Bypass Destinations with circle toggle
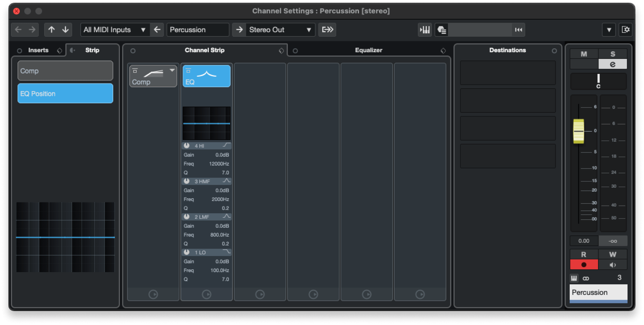 pyautogui.click(x=554, y=51)
